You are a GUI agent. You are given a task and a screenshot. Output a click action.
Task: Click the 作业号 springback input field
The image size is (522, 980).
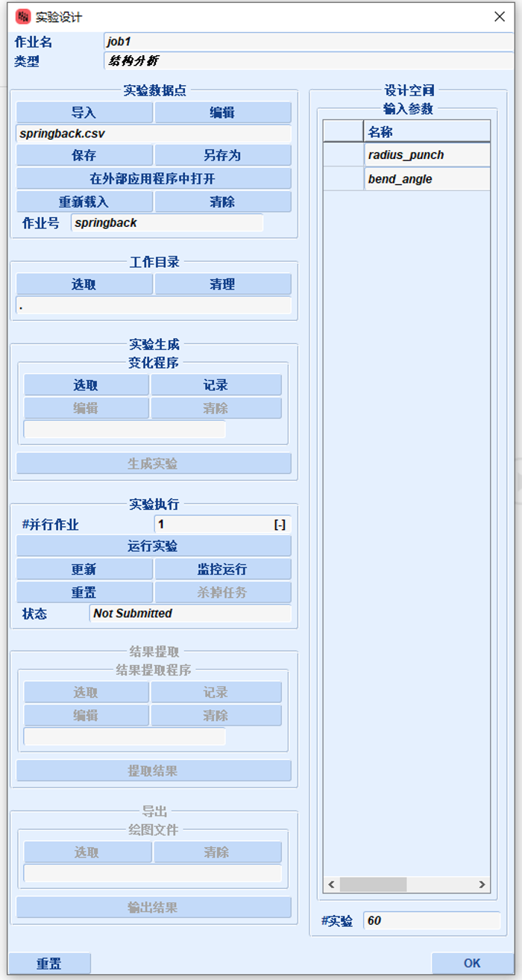click(x=167, y=223)
